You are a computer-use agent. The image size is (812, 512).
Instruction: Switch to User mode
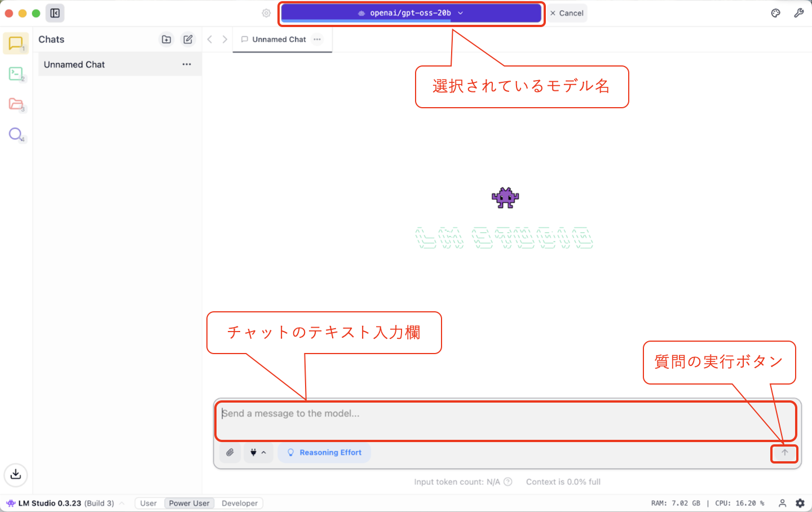pyautogui.click(x=148, y=503)
